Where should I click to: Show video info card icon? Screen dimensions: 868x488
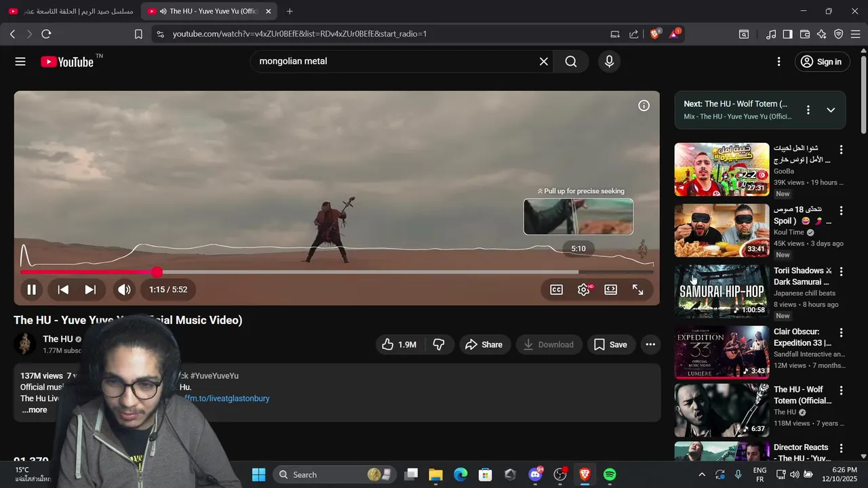coord(644,106)
